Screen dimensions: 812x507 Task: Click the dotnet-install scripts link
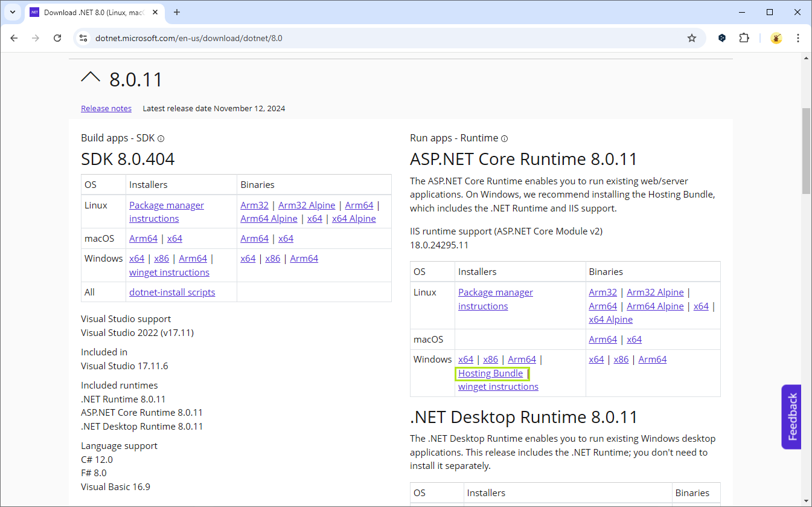click(x=172, y=292)
